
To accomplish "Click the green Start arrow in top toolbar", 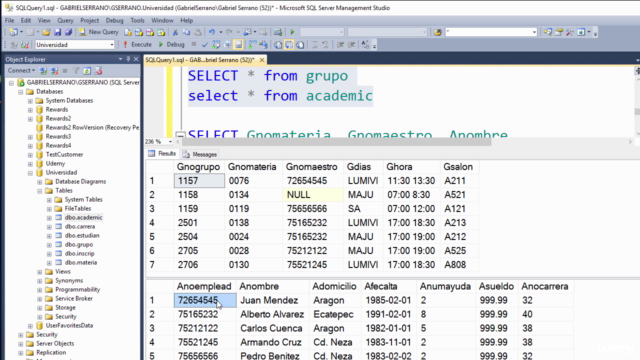I will (x=292, y=32).
